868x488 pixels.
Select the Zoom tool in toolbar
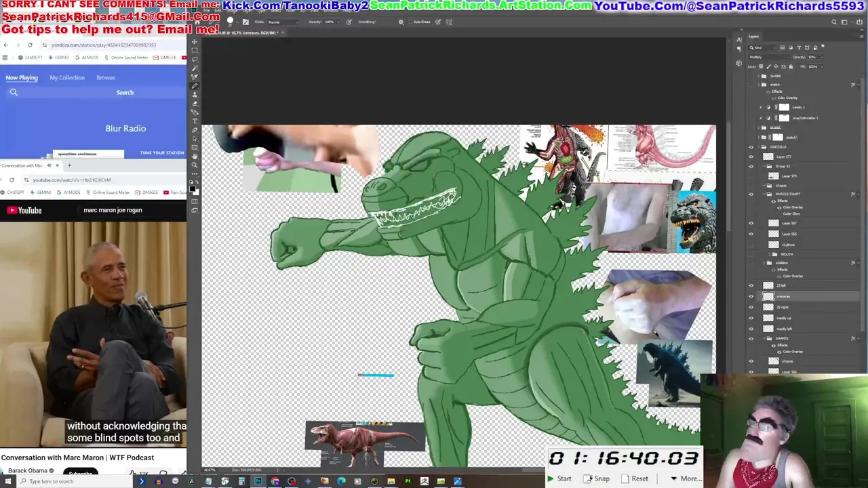coord(195,165)
